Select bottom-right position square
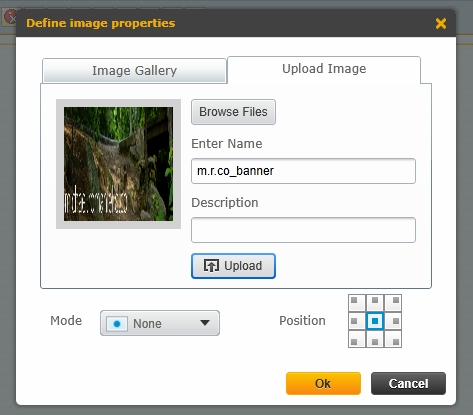 pos(393,339)
